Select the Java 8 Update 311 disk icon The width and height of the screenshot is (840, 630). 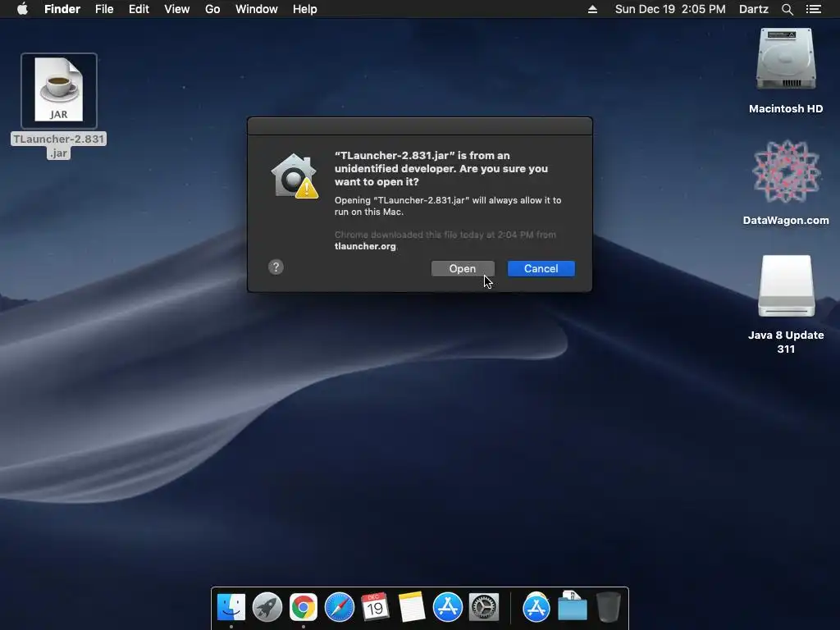[x=786, y=285]
